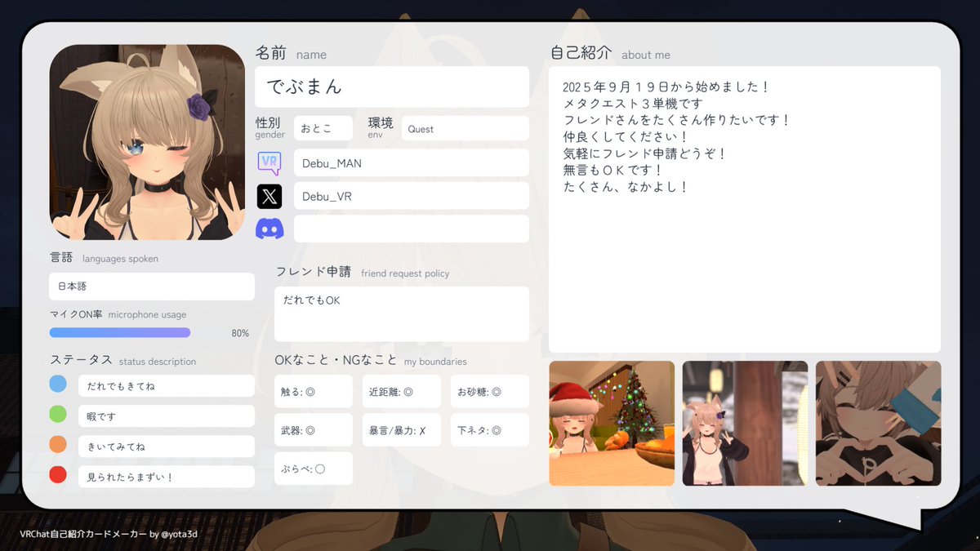The image size is (980, 551).
Task: Toggle the 触る boundary to a different rating
Action: click(313, 391)
